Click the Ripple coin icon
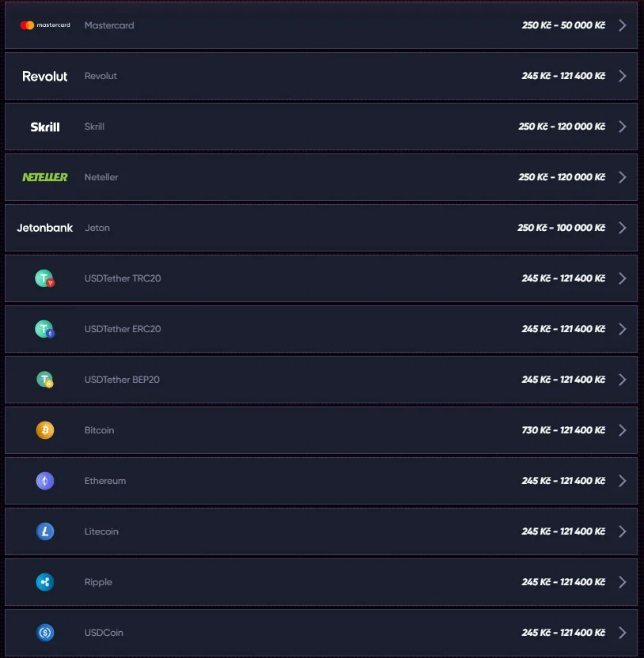Viewport: 644px width, 658px height. (45, 582)
